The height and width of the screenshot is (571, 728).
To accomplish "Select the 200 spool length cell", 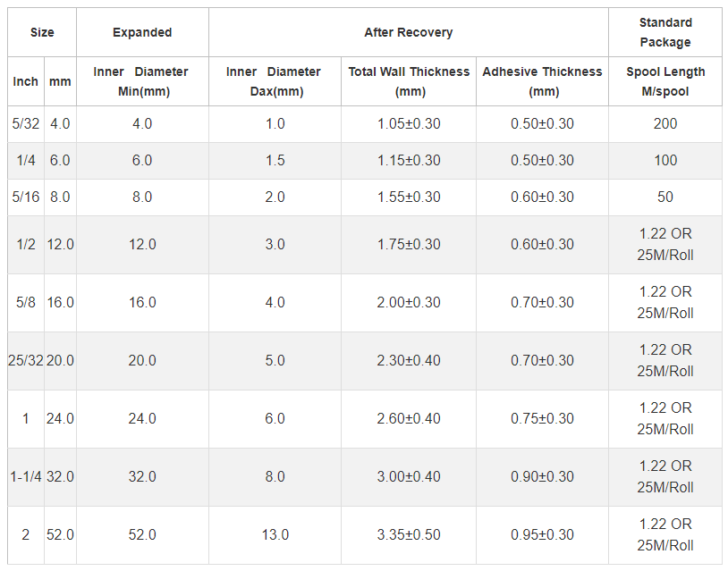I will pos(665,124).
